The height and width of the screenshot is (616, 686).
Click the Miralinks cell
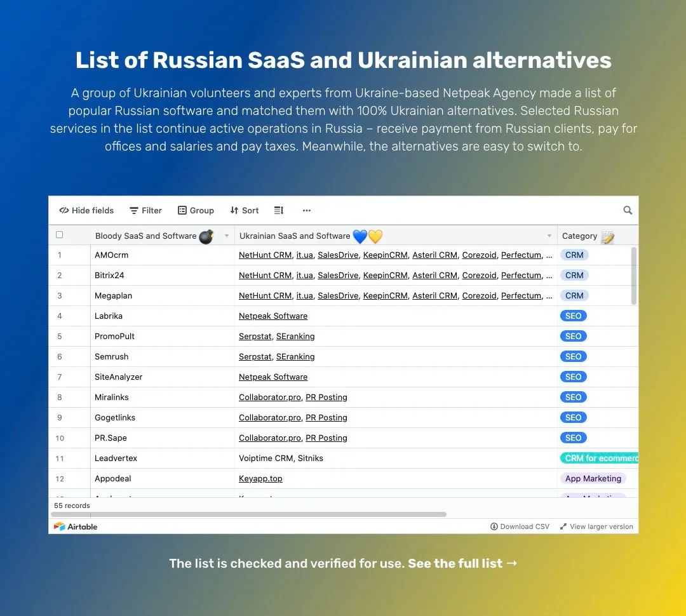[x=163, y=398]
